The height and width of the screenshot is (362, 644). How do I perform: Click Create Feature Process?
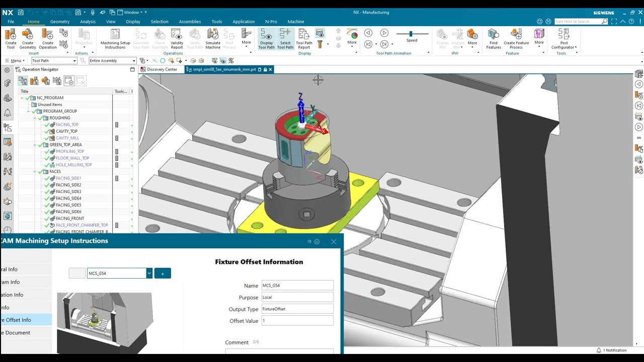point(516,39)
